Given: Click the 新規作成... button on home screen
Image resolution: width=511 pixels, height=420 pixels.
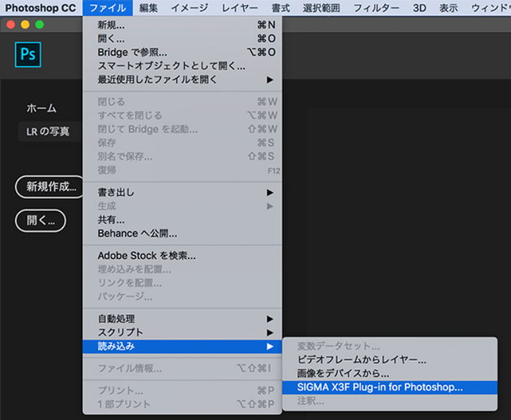Looking at the screenshot, I should 50,187.
